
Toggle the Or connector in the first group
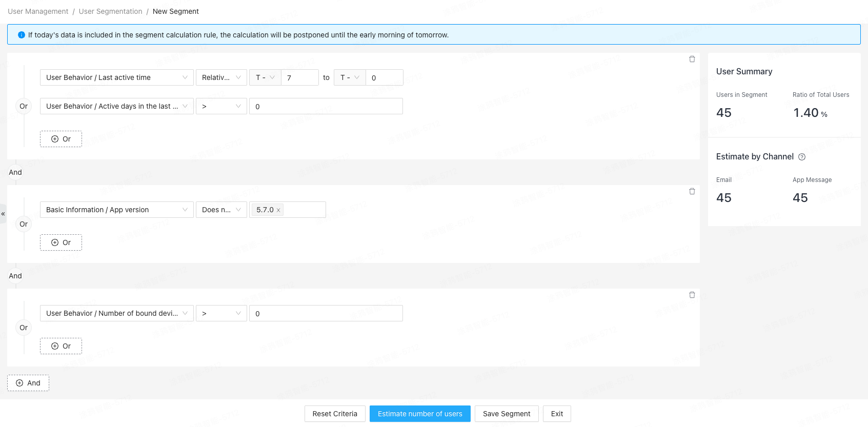tap(24, 106)
